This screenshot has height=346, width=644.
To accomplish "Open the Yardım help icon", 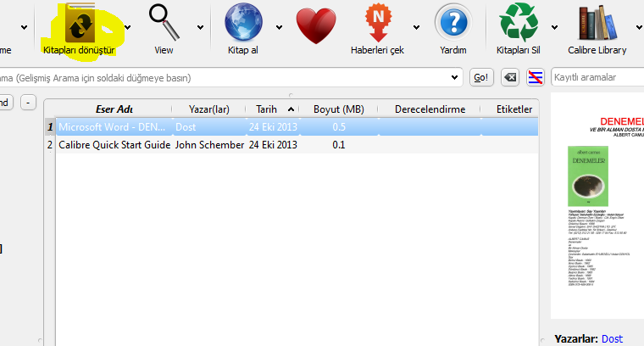I will 453,30.
